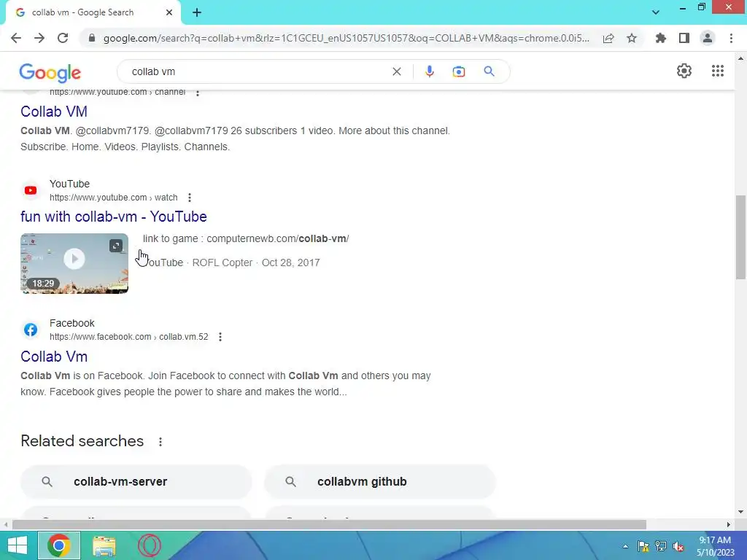Viewport: 747px width, 560px height.
Task: Open File Explorer from taskbar
Action: click(x=104, y=545)
